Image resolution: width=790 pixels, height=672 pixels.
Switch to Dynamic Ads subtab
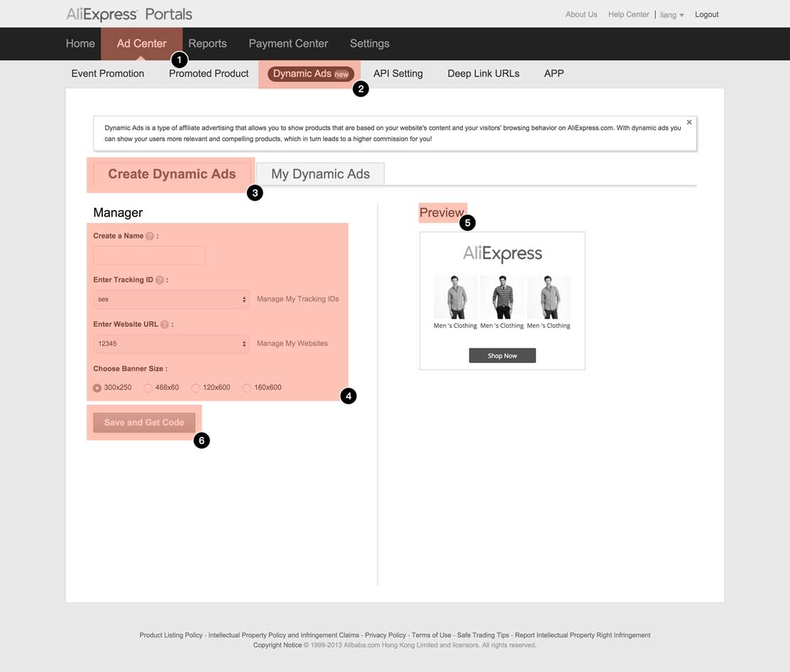(x=311, y=74)
